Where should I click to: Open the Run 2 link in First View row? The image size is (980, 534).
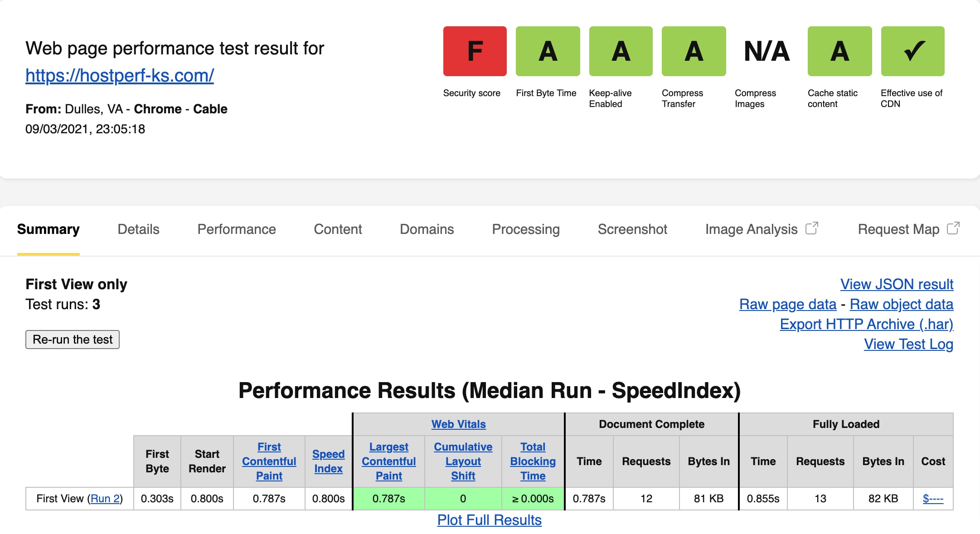coord(105,499)
